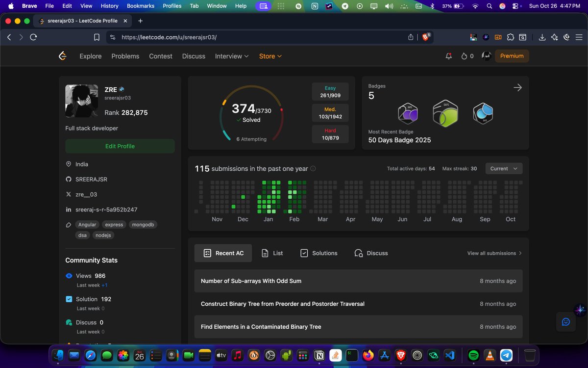The height and width of the screenshot is (368, 588).
Task: Open the Profiles menu in menu bar
Action: 172,6
